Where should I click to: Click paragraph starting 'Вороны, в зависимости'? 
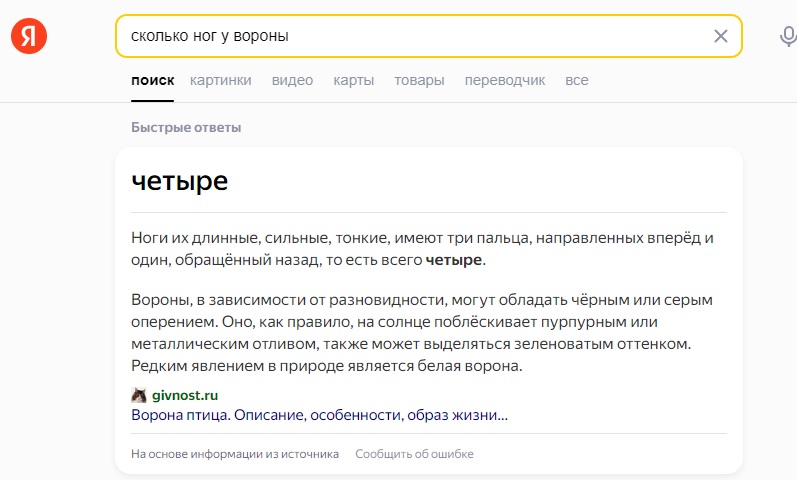(x=422, y=333)
